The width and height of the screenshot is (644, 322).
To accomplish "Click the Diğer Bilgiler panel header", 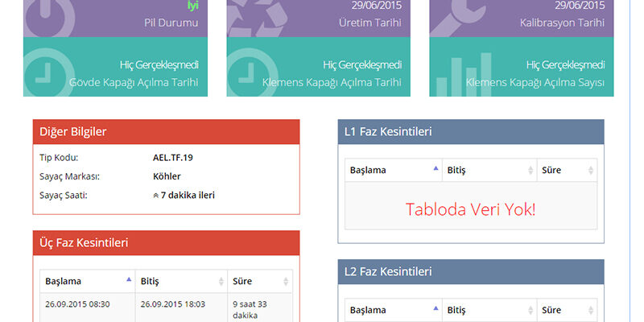I will tap(166, 132).
